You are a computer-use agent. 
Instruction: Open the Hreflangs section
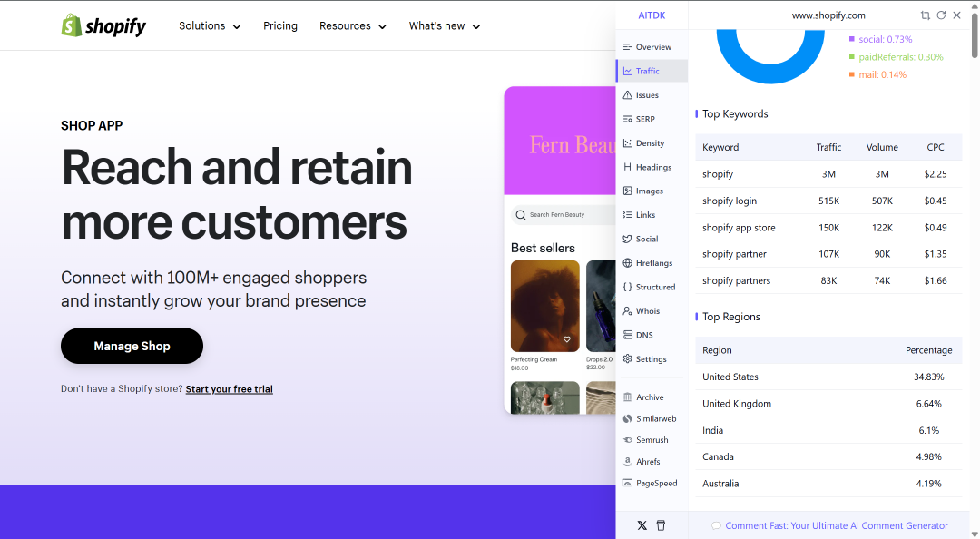click(x=652, y=262)
